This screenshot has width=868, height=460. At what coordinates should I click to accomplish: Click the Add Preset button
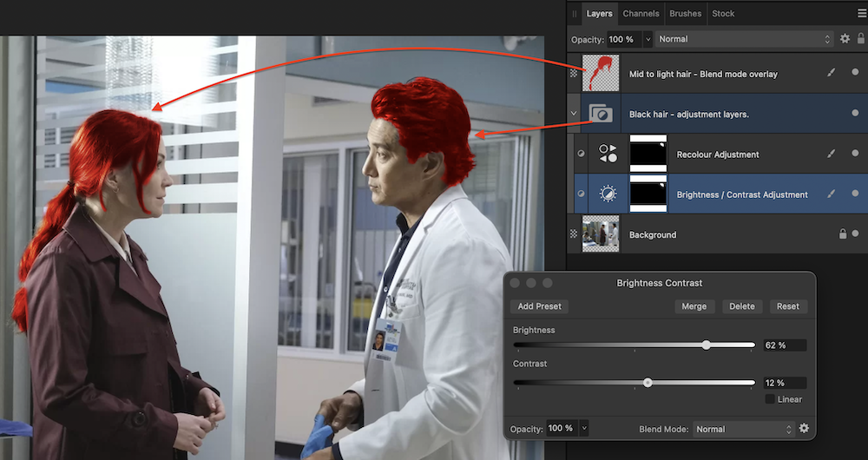coord(539,306)
